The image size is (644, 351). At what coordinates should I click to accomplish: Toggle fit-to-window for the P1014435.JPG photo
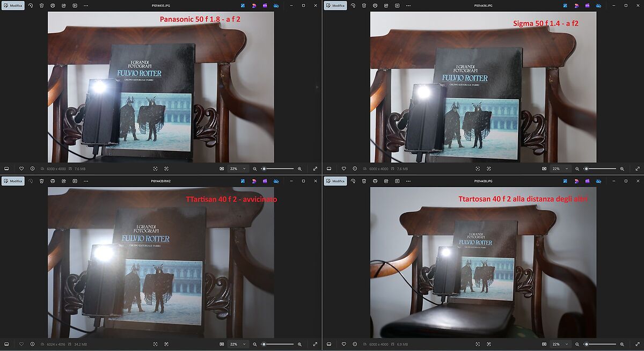point(222,169)
